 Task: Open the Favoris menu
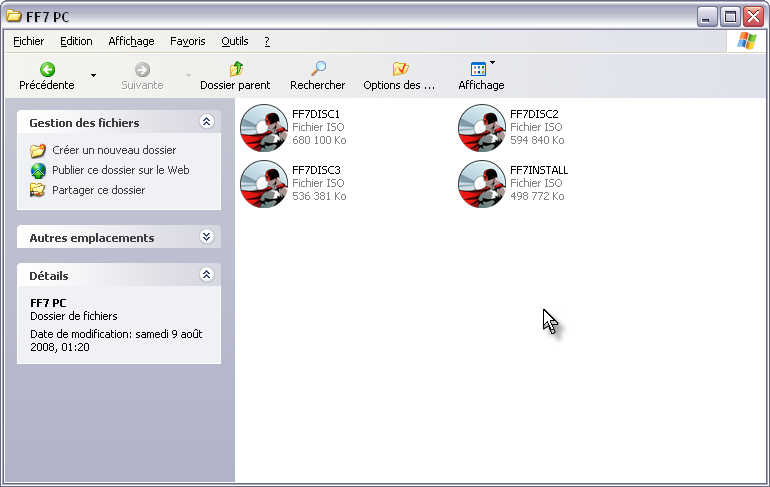pos(187,41)
